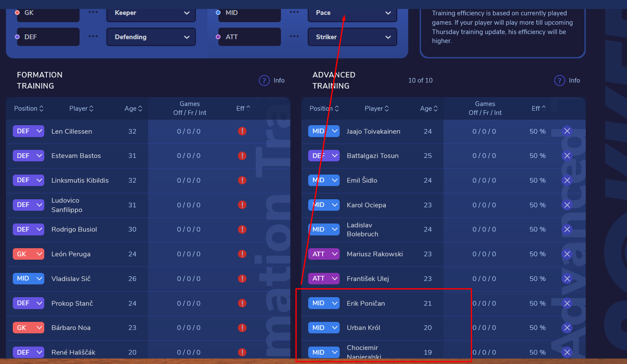Change František Ulej's ATT position dropdown
The width and height of the screenshot is (627, 364).
pyautogui.click(x=324, y=278)
